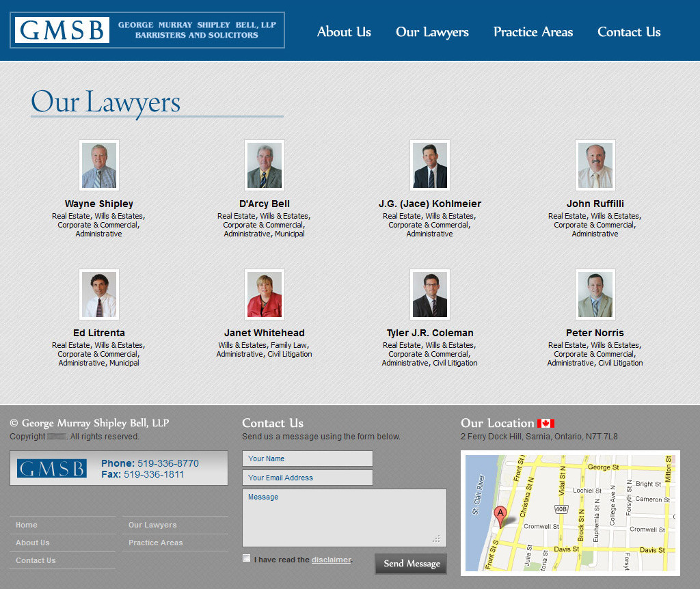Open Janet Whitehead's portrait
The height and width of the screenshot is (589, 700).
265,294
